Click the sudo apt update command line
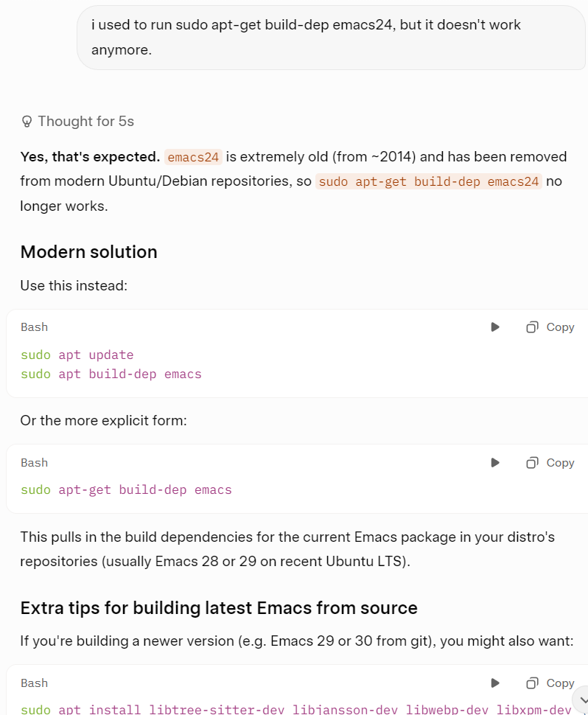Image resolution: width=588 pixels, height=715 pixels. coord(77,355)
